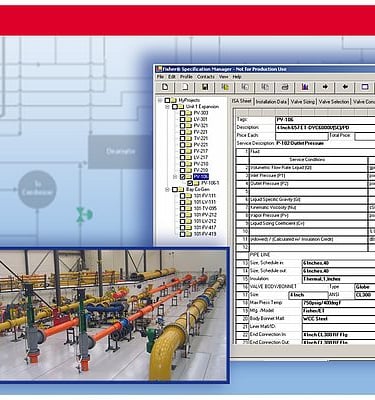This screenshot has height=400, width=375.
Task: Switch to the Valve Sizing tab
Action: (302, 102)
